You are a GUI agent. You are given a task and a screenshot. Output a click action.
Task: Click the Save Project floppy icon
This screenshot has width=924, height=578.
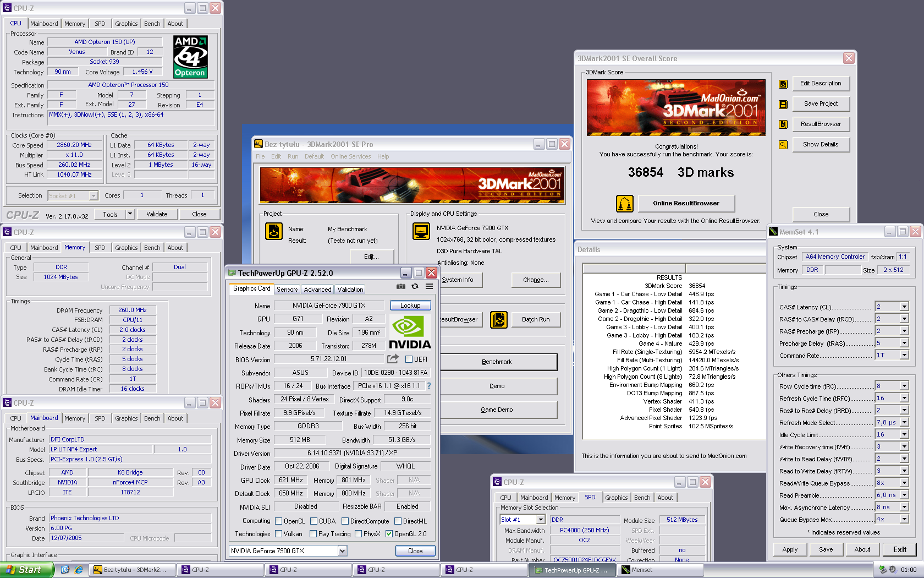coord(783,105)
